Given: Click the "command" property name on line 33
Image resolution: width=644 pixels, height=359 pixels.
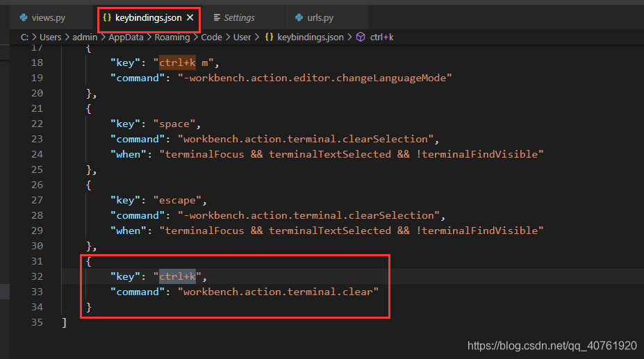Looking at the screenshot, I should (138, 292).
